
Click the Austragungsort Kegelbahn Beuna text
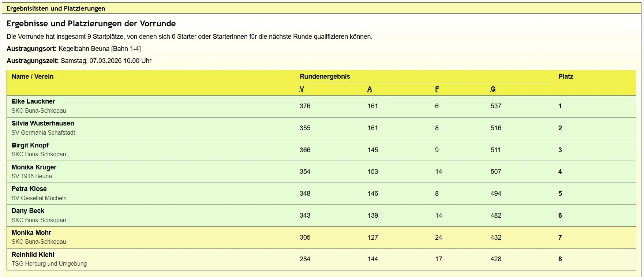click(x=99, y=49)
